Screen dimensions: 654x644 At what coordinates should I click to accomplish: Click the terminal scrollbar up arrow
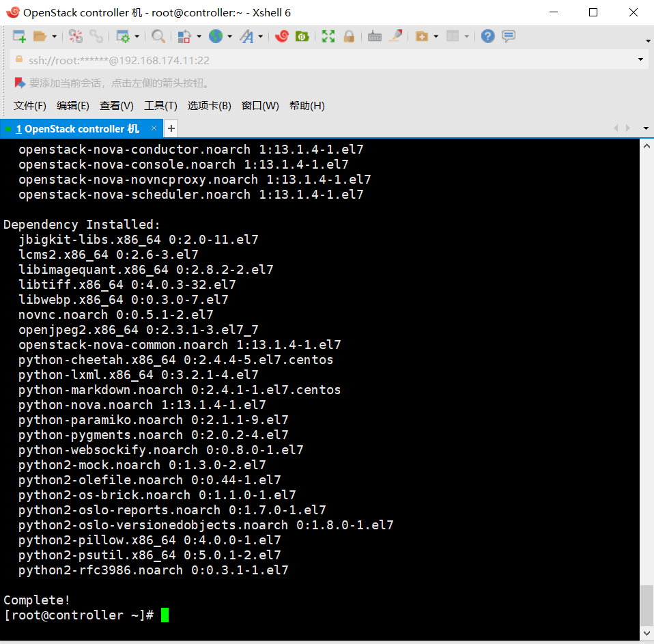click(647, 146)
